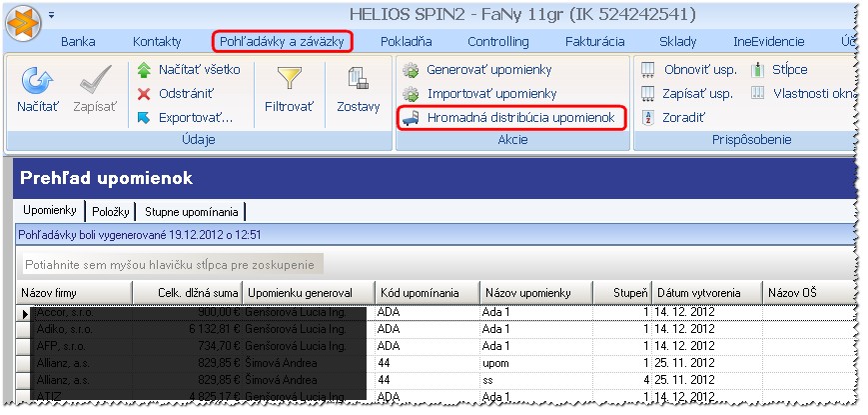Click the 734,70 € amount cell
The height and width of the screenshot is (415, 868).
tap(188, 346)
